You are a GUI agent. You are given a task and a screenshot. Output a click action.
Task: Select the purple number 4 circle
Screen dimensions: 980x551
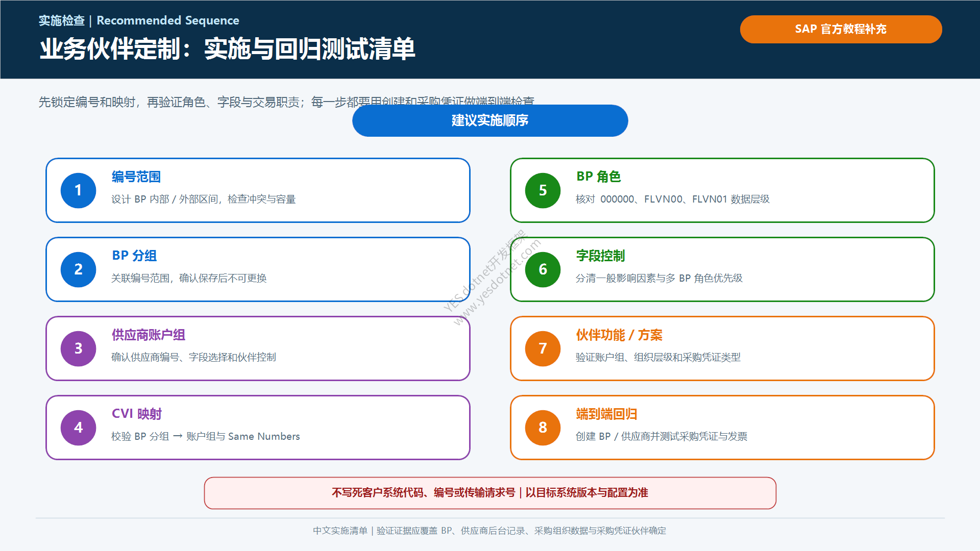coord(78,428)
